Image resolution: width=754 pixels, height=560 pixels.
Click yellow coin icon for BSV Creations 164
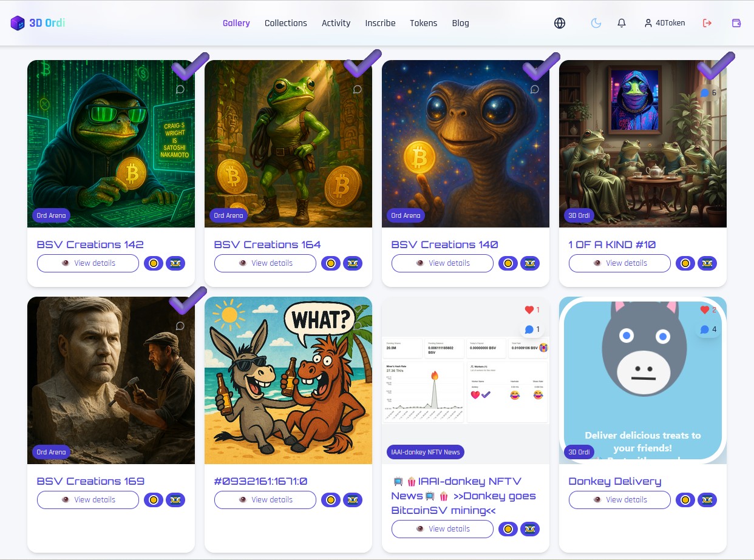[331, 263]
